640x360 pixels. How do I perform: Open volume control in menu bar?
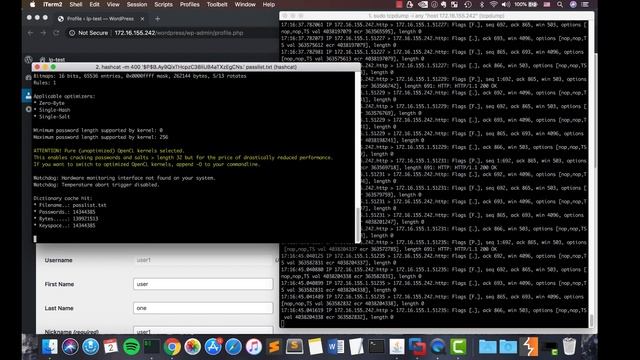(x=506, y=4)
